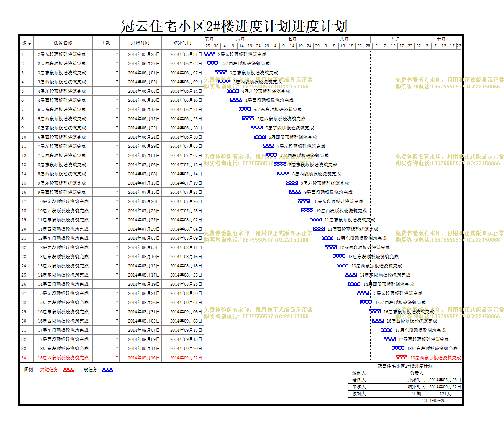The image size is (504, 424).
Task: Click red row number 34 in the 编号 column
Action: tap(24, 358)
